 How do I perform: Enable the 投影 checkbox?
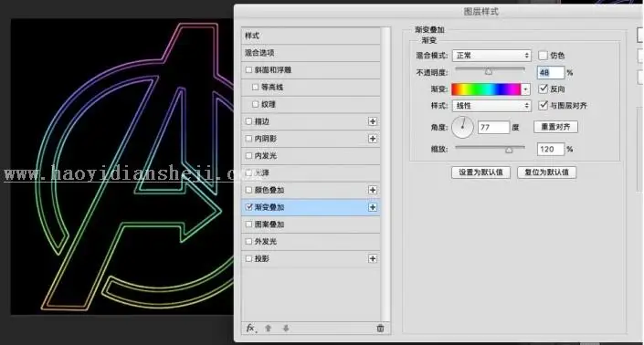click(x=248, y=258)
